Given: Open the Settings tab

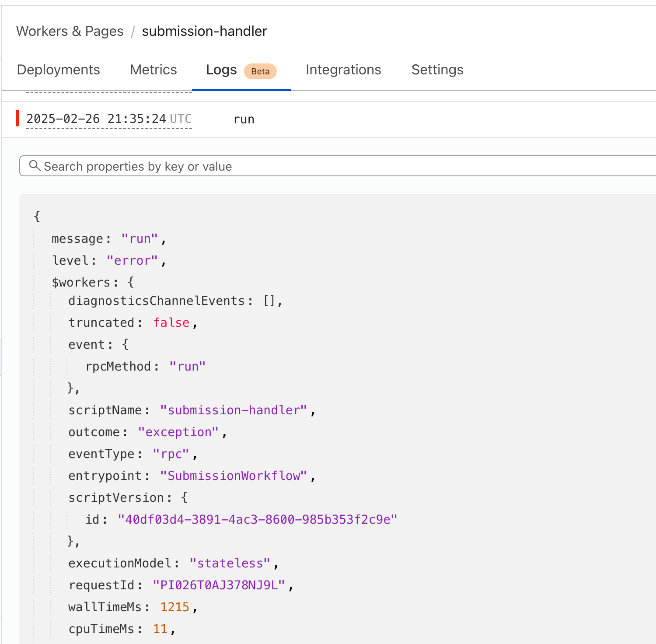Looking at the screenshot, I should [x=437, y=70].
